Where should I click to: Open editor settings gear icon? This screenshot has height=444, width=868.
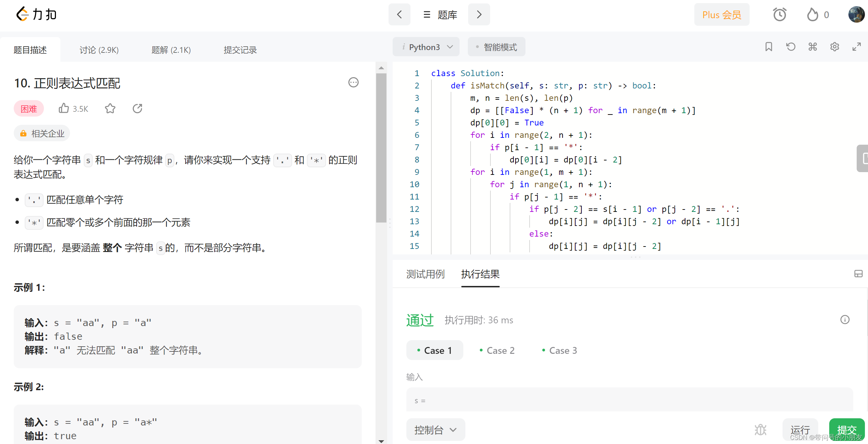(x=835, y=47)
